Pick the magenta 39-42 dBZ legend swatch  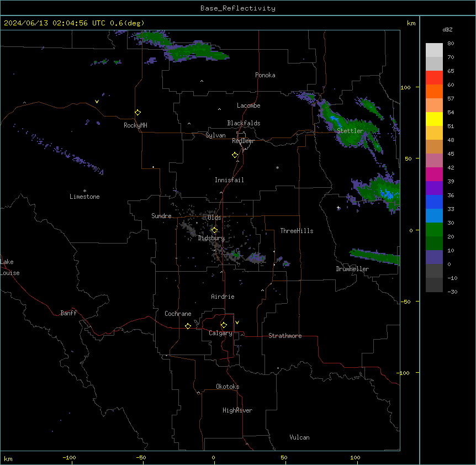click(x=434, y=174)
